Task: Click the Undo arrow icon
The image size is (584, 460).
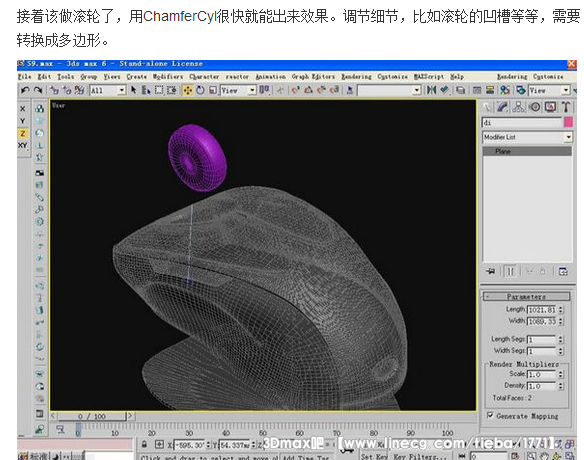Action: 25,90
